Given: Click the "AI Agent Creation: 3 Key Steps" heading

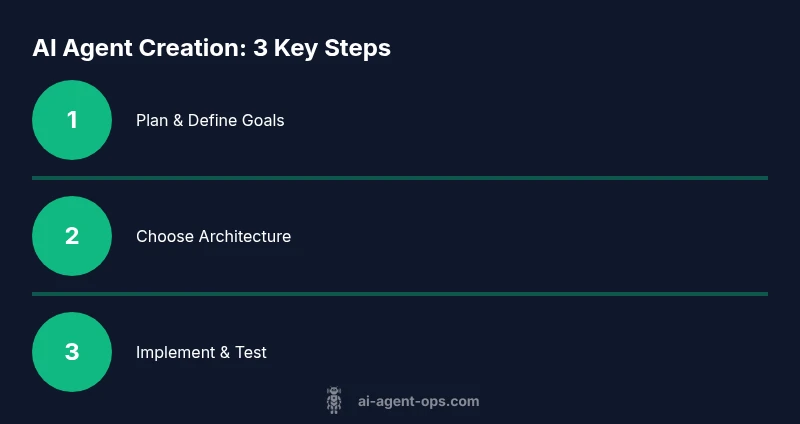Looking at the screenshot, I should (x=211, y=48).
